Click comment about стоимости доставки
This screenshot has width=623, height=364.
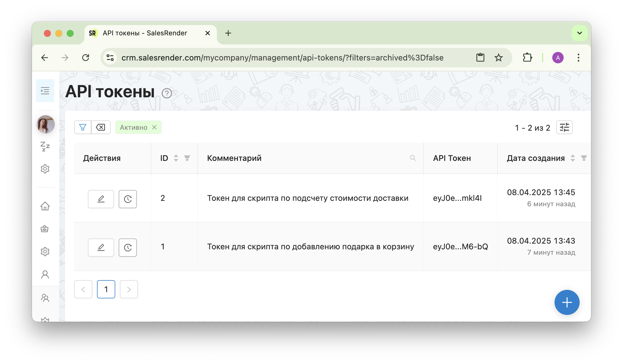coord(308,198)
